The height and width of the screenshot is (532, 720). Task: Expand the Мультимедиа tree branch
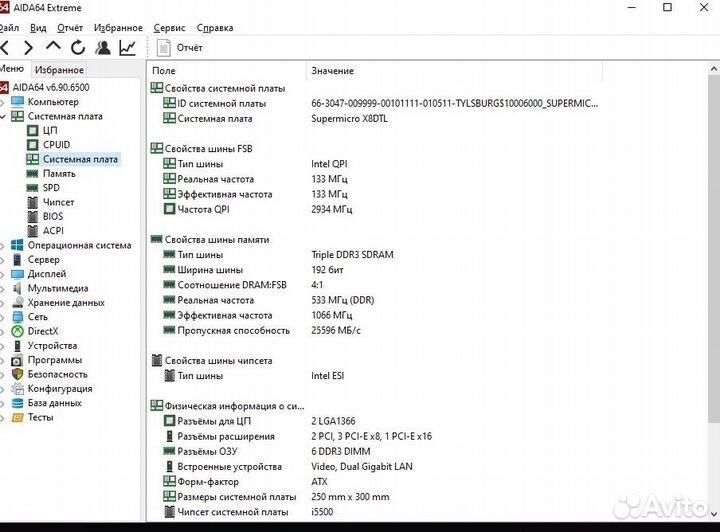2,288
